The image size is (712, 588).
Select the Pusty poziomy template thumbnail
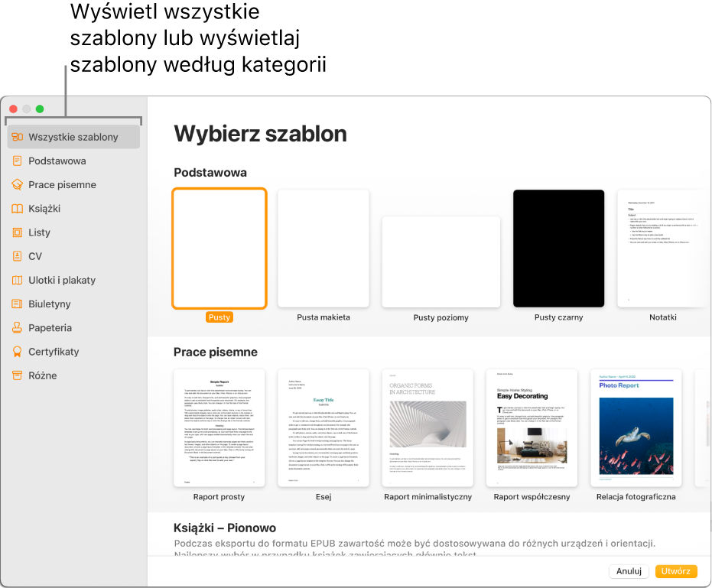(x=441, y=262)
